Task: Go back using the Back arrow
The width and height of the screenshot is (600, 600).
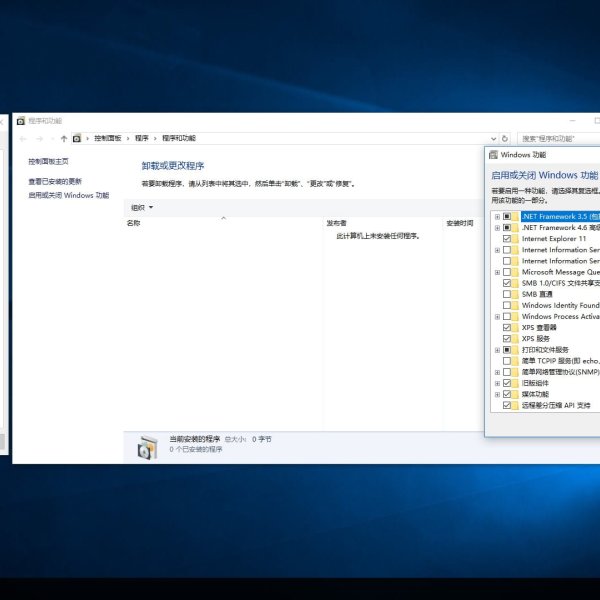Action: coord(23,139)
